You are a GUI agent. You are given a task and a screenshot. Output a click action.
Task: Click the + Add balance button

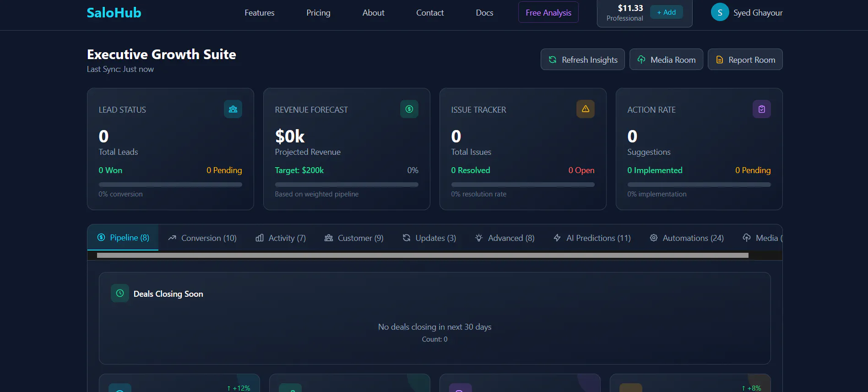[667, 12]
